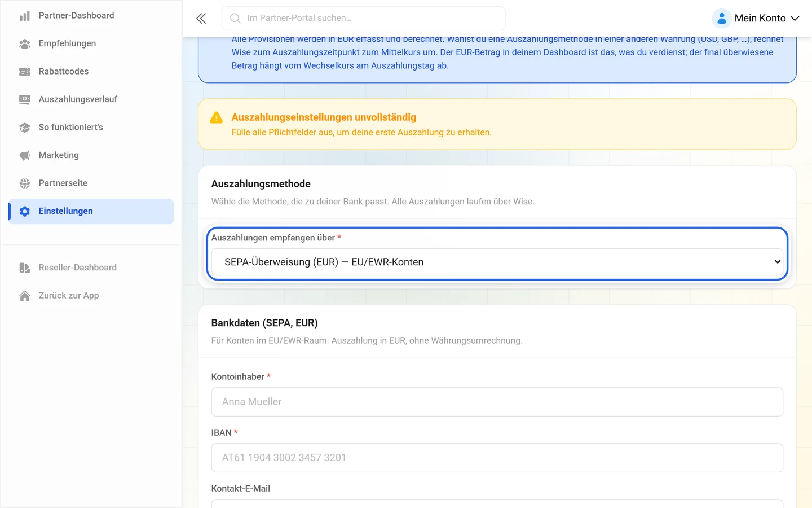
Task: Open the Auszahlungen empfangen über dropdown
Action: click(497, 262)
